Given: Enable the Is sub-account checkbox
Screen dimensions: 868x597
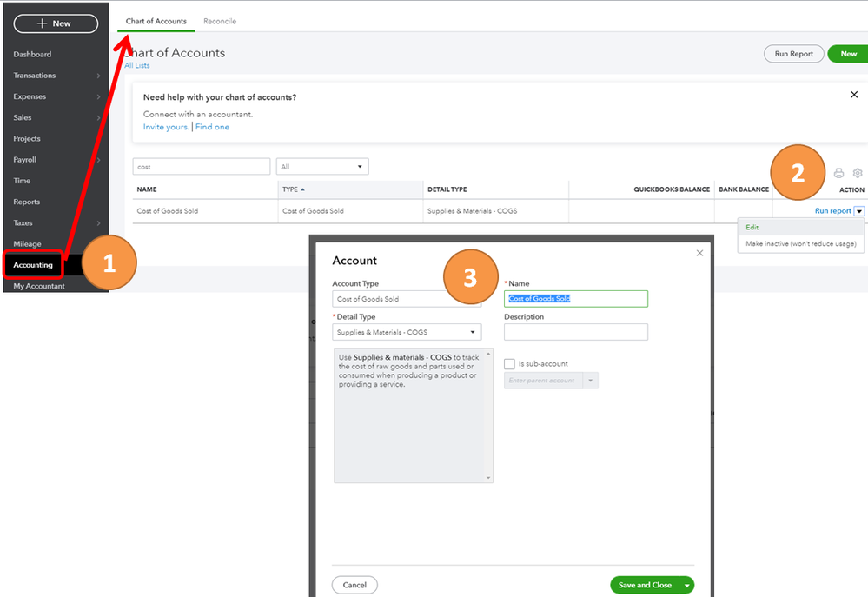Looking at the screenshot, I should click(x=510, y=364).
